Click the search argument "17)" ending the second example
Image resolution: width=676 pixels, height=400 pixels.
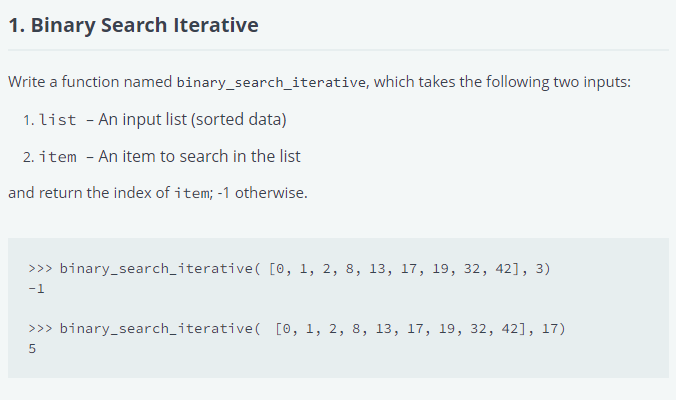[x=553, y=327]
